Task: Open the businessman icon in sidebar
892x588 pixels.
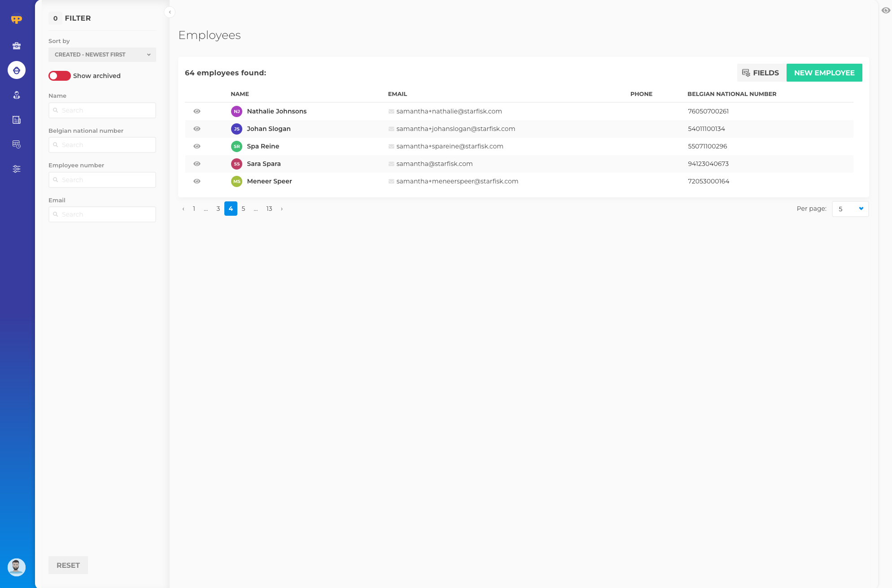Action: 17,95
